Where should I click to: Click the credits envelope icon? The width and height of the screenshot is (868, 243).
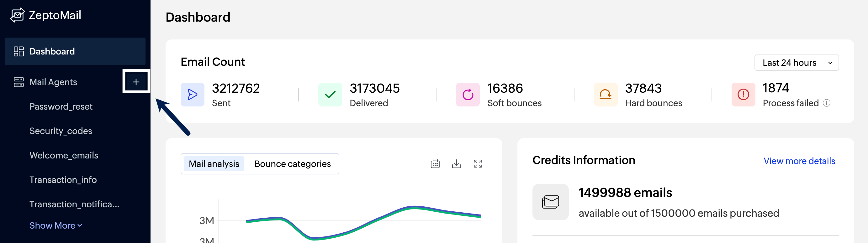pos(550,202)
